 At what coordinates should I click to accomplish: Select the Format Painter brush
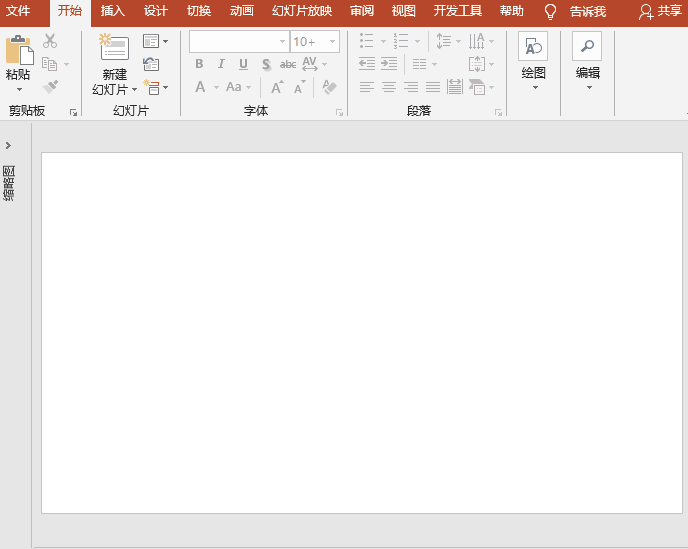50,86
